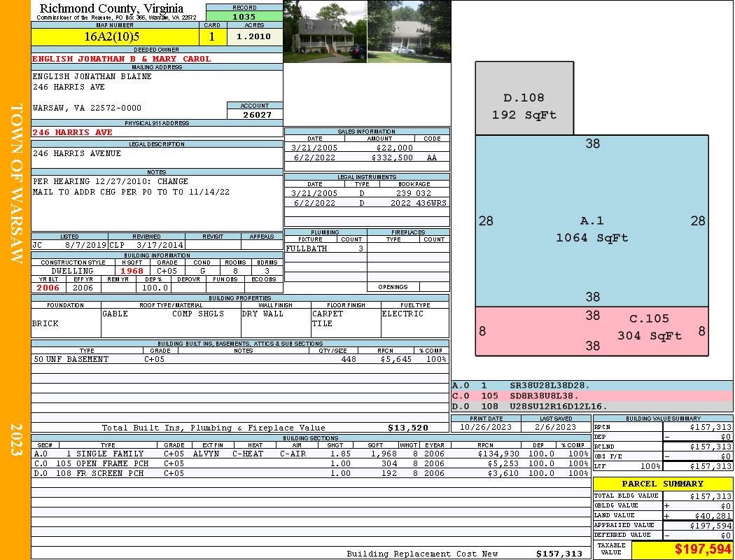Image resolution: width=735 pixels, height=560 pixels.
Task: Click fuel type ELECTRIC
Action: click(402, 314)
